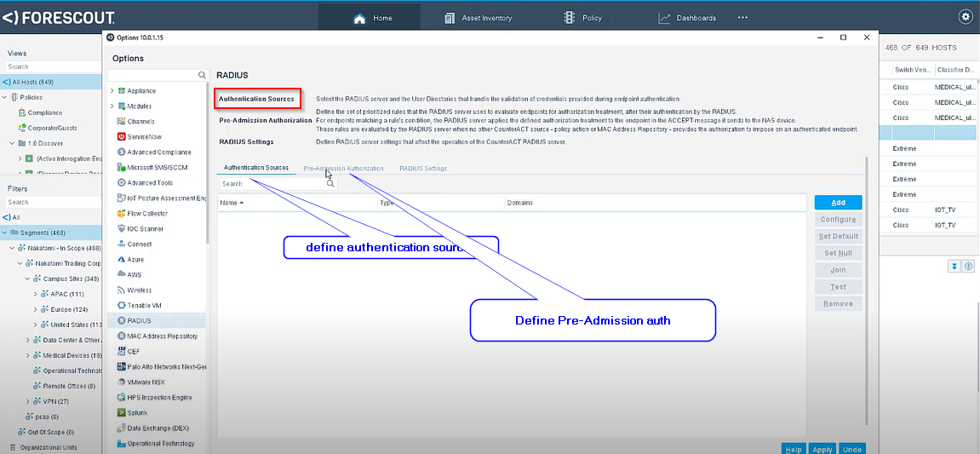The height and width of the screenshot is (454, 980).
Task: Open the Appliance options icon
Action: tap(121, 90)
